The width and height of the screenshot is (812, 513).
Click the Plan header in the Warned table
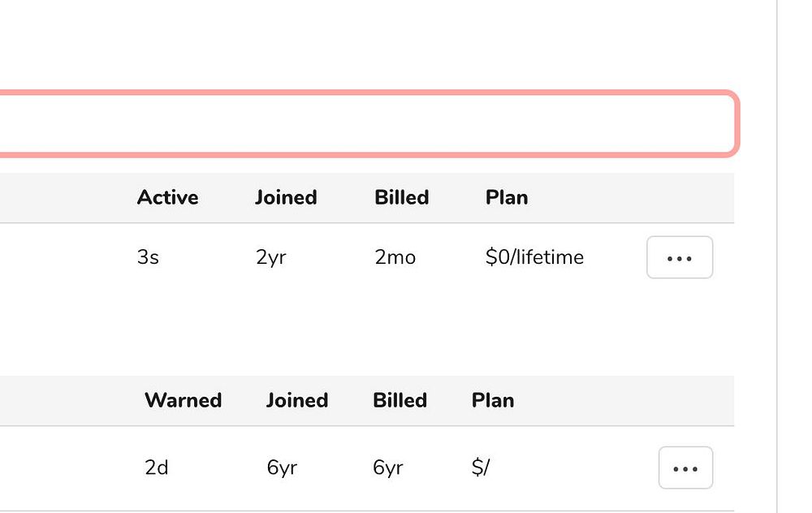pos(493,400)
